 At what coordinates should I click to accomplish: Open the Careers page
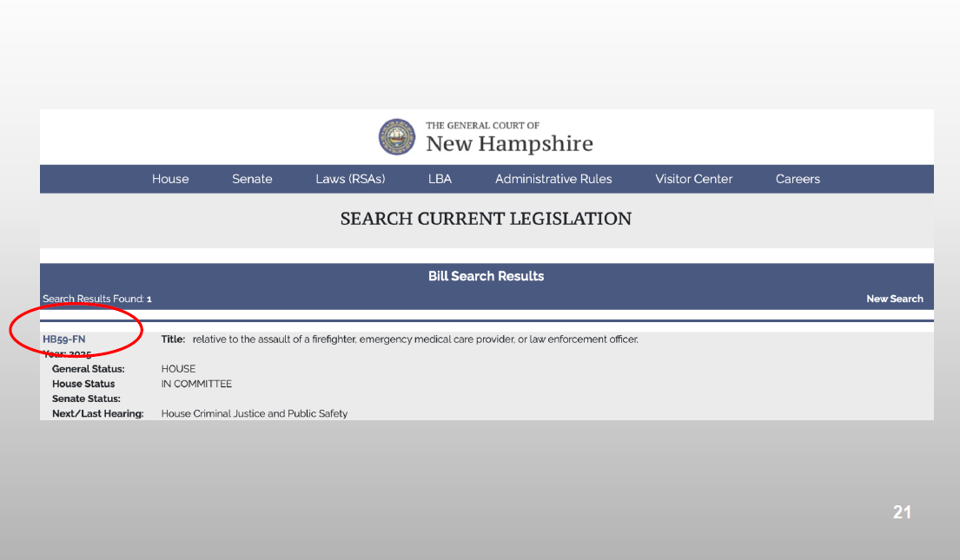(x=798, y=179)
